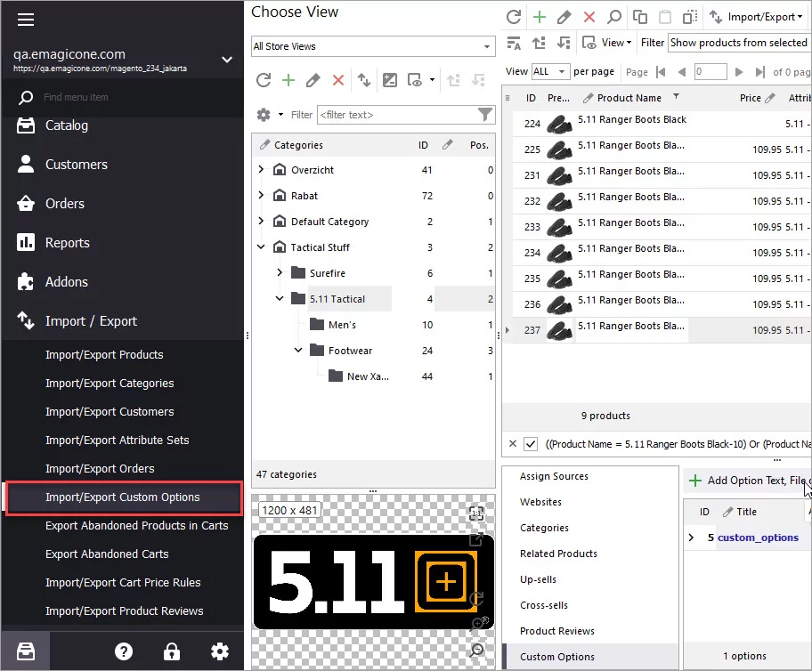Expand the qa.emagicone.com store selector
Image resolution: width=812 pixels, height=671 pixels.
coord(226,60)
